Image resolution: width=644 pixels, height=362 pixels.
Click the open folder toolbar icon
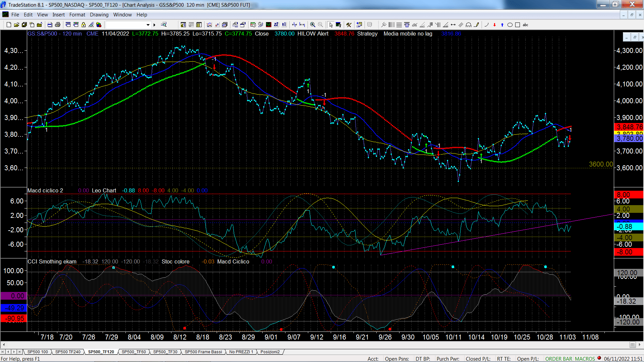tap(16, 25)
